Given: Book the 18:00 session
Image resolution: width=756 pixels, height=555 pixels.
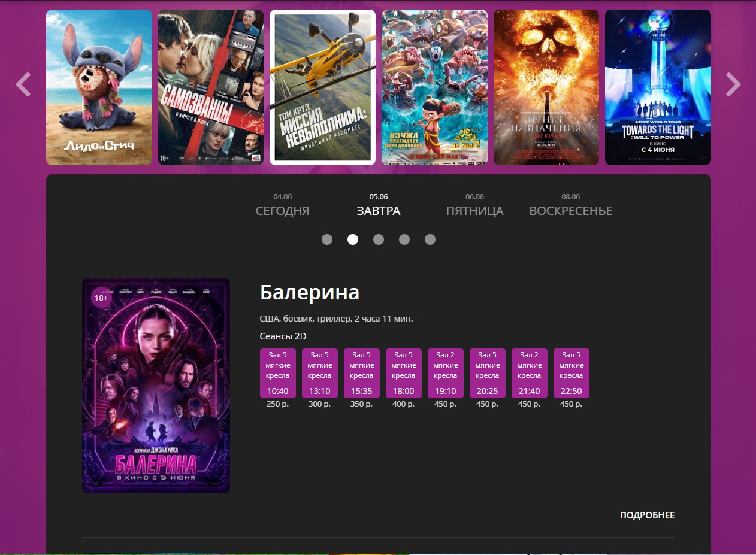Looking at the screenshot, I should tap(404, 373).
